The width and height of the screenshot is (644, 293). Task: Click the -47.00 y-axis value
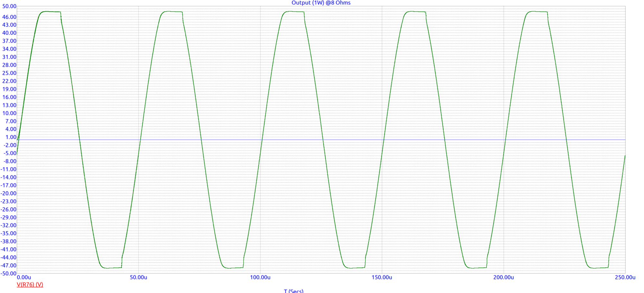point(8,265)
